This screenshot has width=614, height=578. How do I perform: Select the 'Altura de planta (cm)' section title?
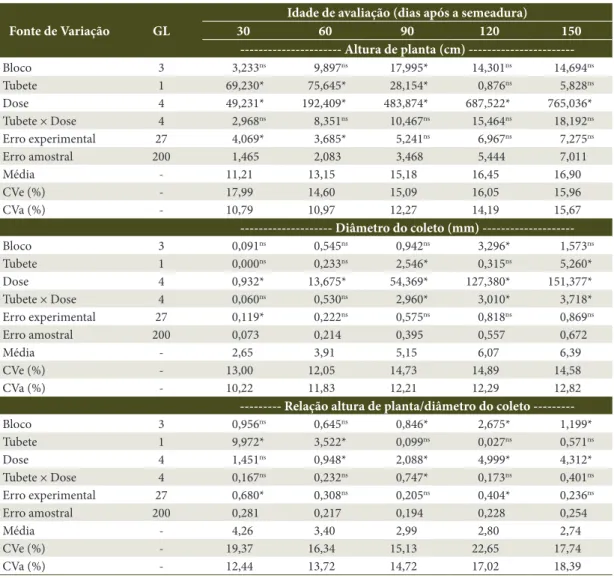pos(405,50)
